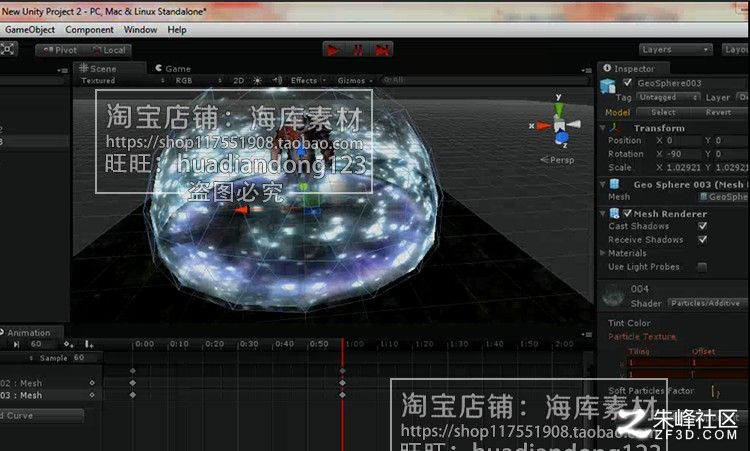
Task: Click the Position X field
Action: 684,141
